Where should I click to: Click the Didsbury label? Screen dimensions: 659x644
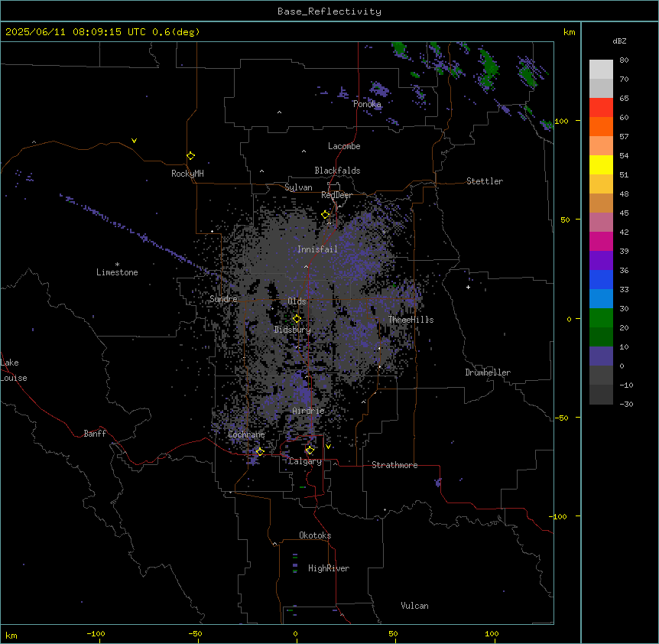click(x=293, y=330)
